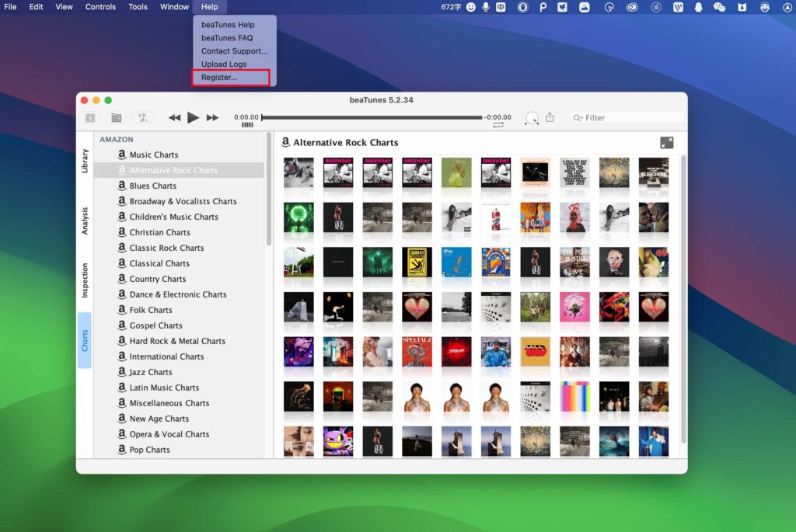
Task: Click the musical notes matchlist icon
Action: coord(142,117)
